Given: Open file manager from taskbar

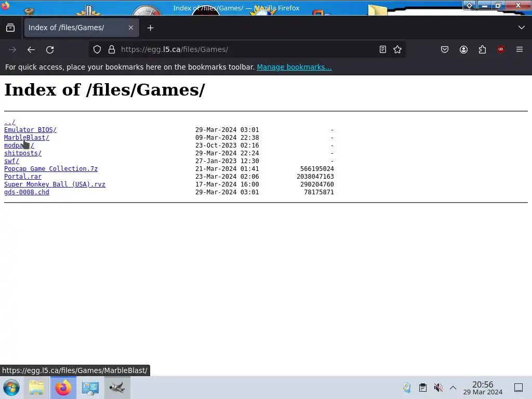Looking at the screenshot, I should coord(36,388).
